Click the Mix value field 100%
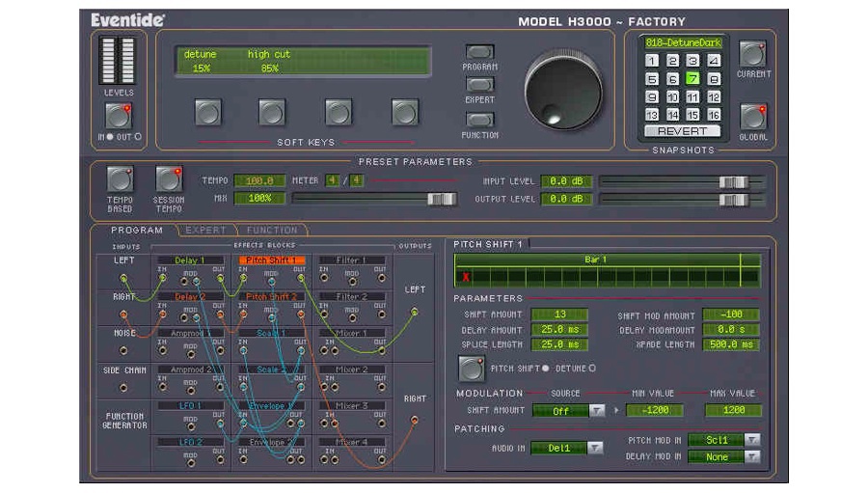868x493 pixels. (x=259, y=198)
